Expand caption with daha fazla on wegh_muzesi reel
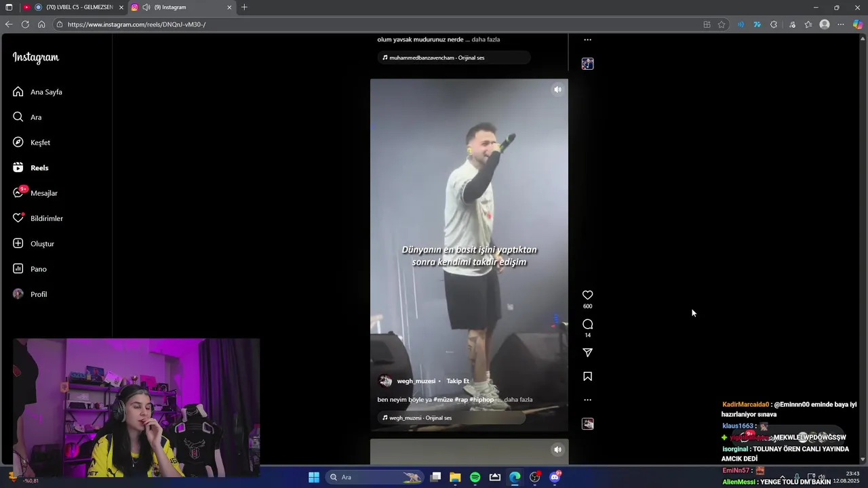The image size is (868, 488). click(518, 400)
